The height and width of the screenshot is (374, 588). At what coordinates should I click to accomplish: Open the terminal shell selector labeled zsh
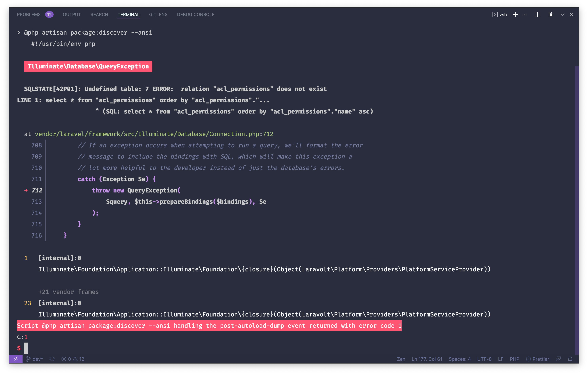[499, 14]
